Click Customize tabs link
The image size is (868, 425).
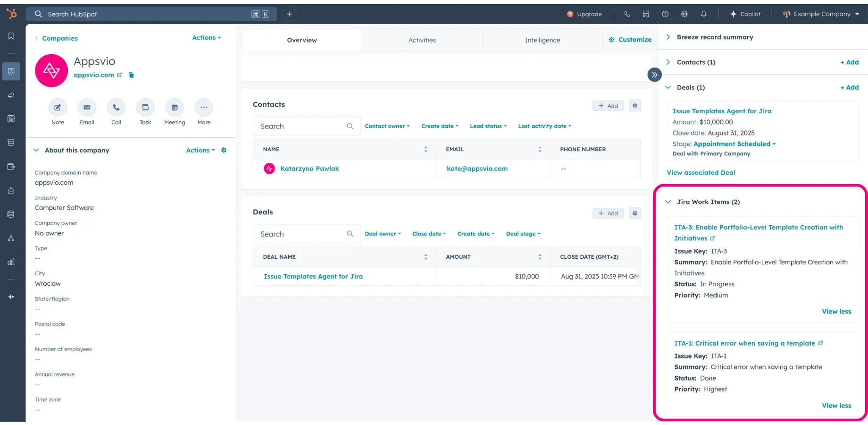click(630, 40)
